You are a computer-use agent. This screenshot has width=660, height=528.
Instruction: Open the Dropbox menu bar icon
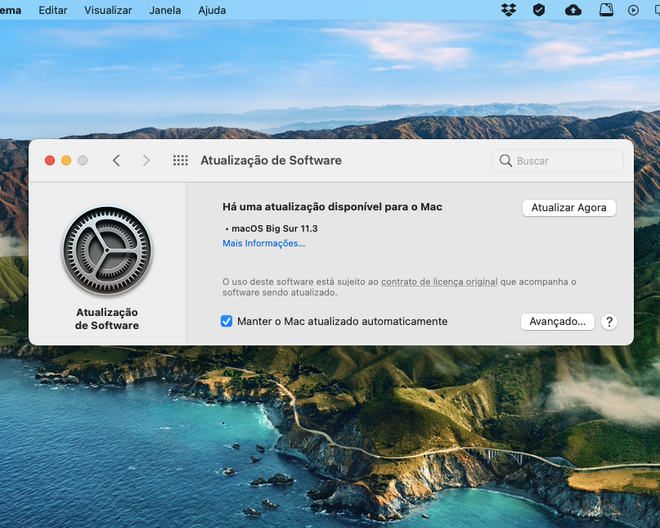pyautogui.click(x=509, y=10)
